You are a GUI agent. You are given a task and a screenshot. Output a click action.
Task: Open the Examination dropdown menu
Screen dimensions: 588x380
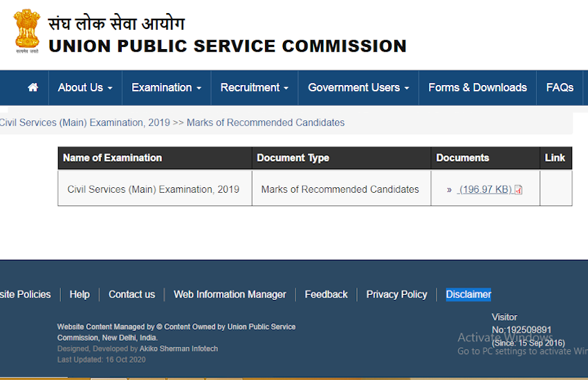pos(166,88)
